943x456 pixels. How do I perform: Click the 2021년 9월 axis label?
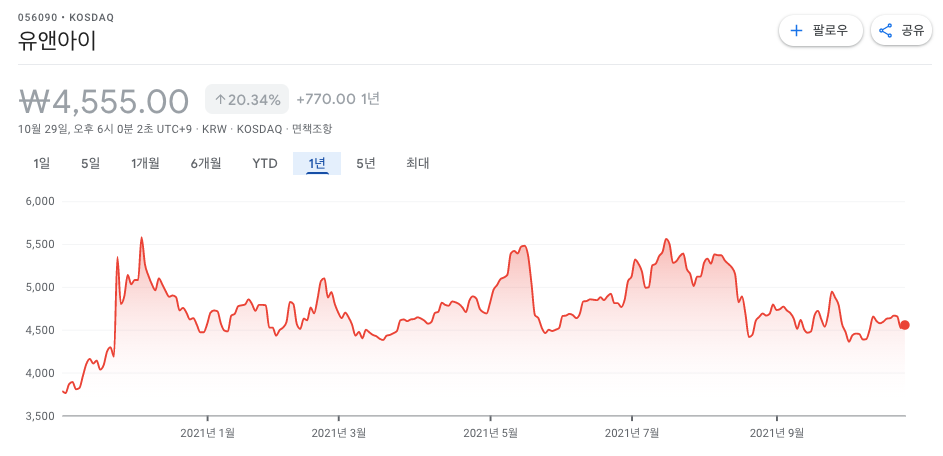tap(777, 433)
